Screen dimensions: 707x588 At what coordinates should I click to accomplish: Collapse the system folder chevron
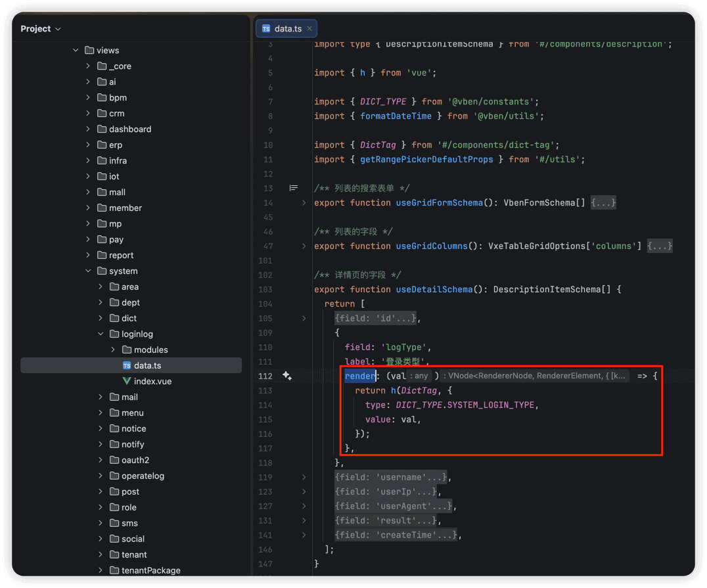[88, 271]
